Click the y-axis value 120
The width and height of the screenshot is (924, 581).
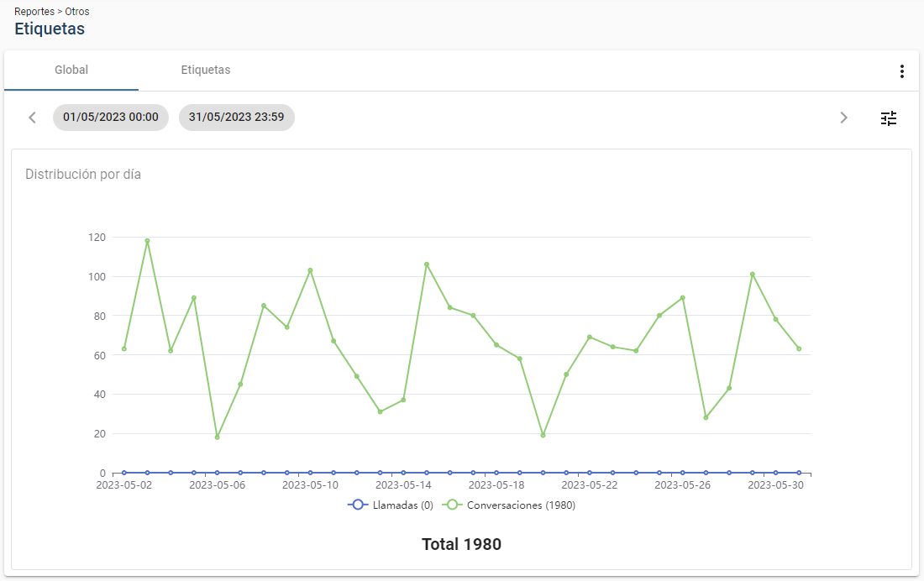97,238
